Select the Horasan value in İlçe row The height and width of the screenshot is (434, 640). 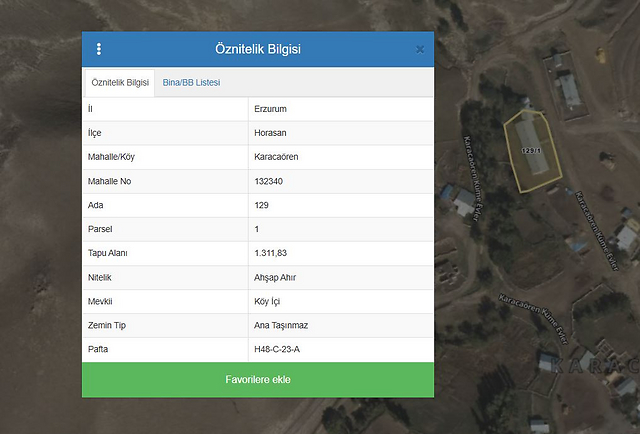coord(271,132)
